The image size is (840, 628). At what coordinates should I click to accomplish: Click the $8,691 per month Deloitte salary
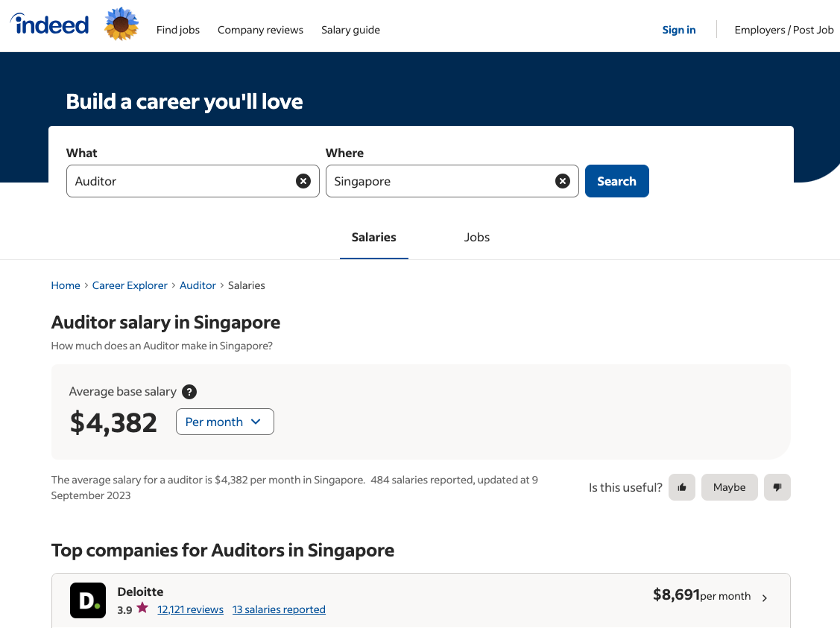point(701,594)
